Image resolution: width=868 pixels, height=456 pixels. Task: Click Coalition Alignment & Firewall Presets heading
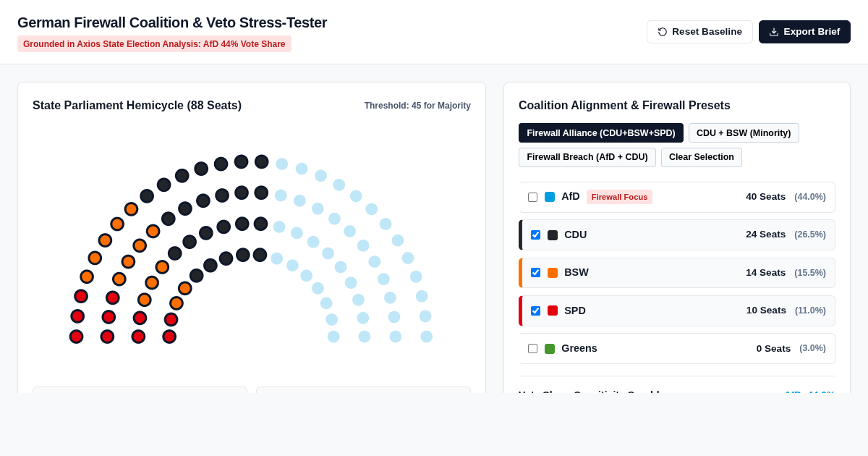[624, 106]
